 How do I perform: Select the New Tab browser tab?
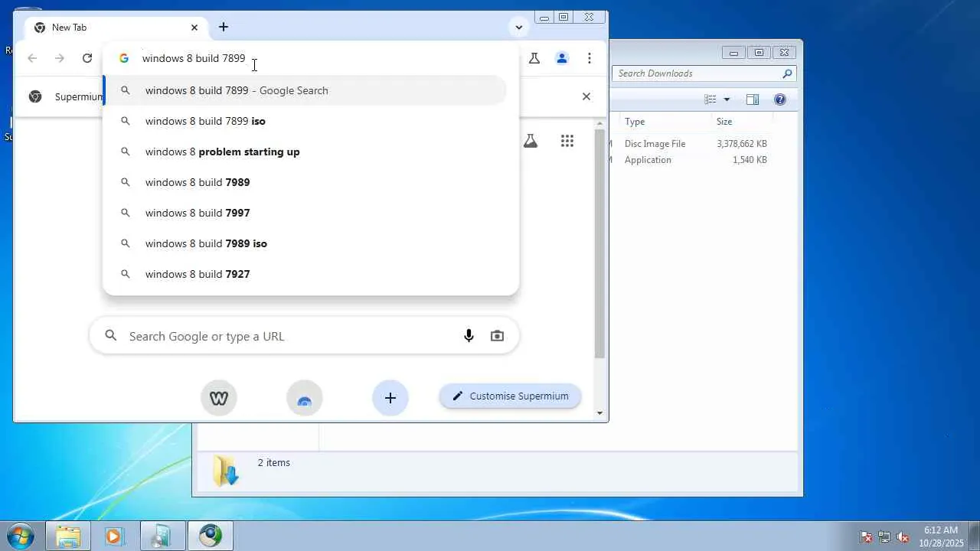(116, 28)
